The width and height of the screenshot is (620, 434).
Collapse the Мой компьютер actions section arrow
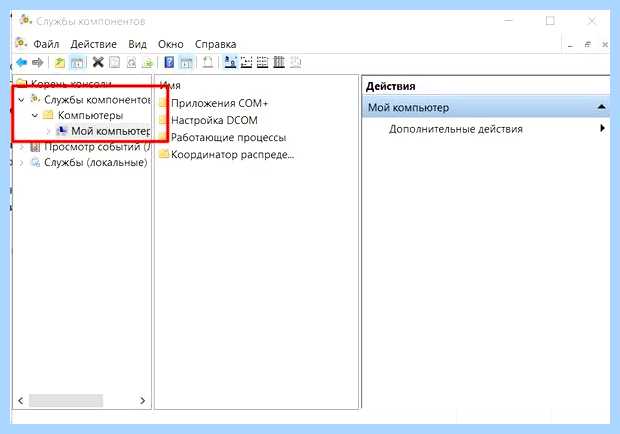(601, 107)
